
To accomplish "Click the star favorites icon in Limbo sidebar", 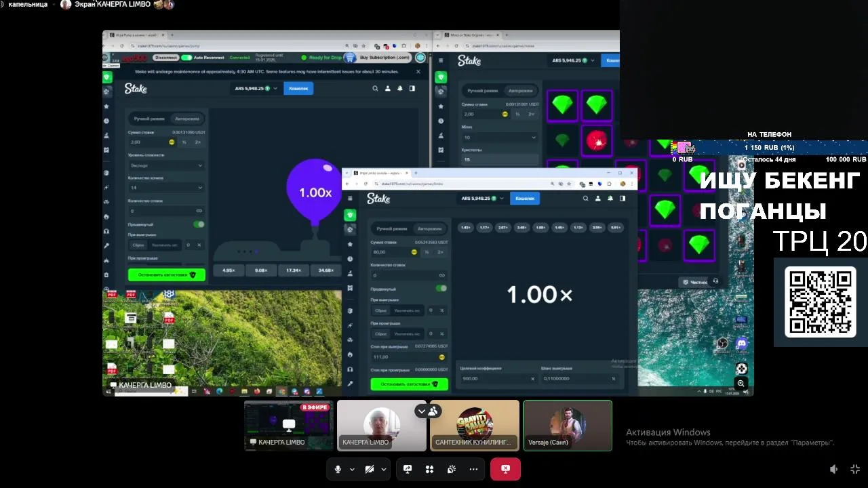I will 350,244.
